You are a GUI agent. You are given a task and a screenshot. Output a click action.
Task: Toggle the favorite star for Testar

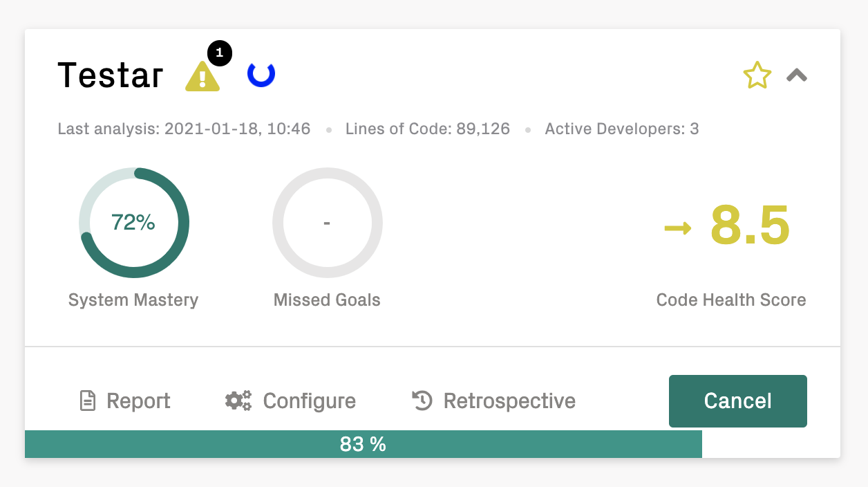click(757, 75)
